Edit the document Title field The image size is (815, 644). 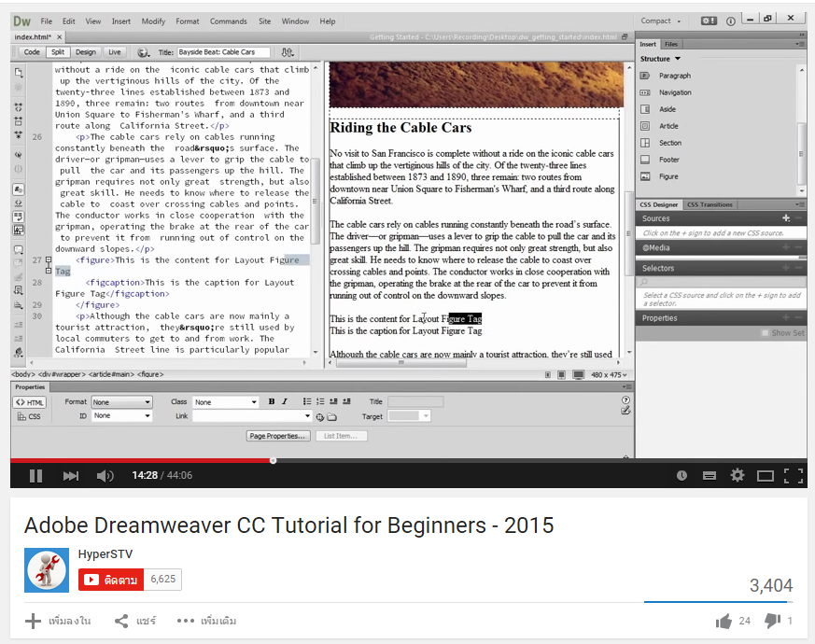point(224,52)
